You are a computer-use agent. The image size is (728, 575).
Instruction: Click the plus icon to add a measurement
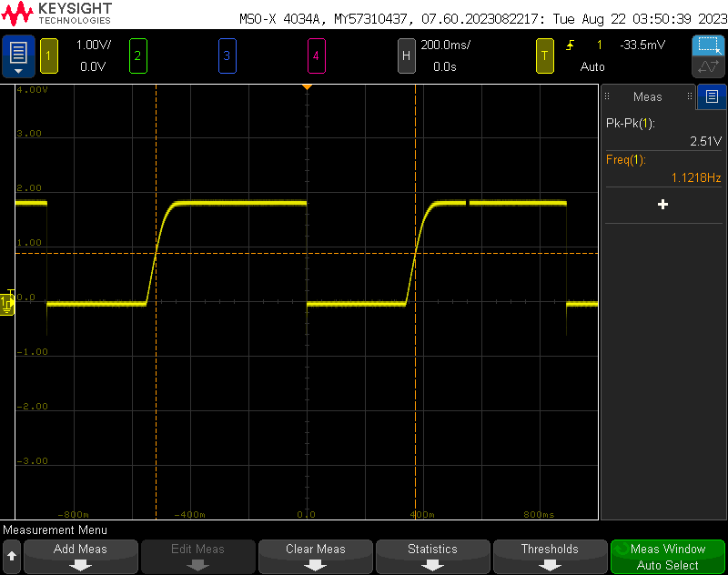662,205
